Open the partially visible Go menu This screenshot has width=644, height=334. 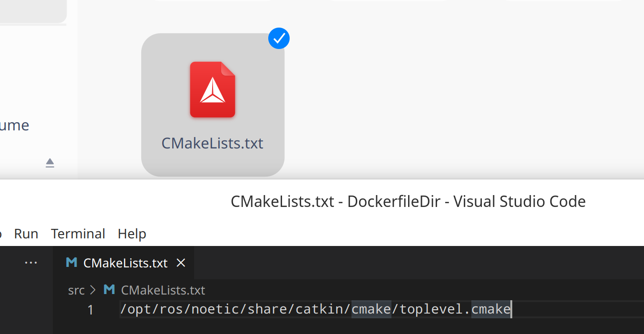pos(1,234)
